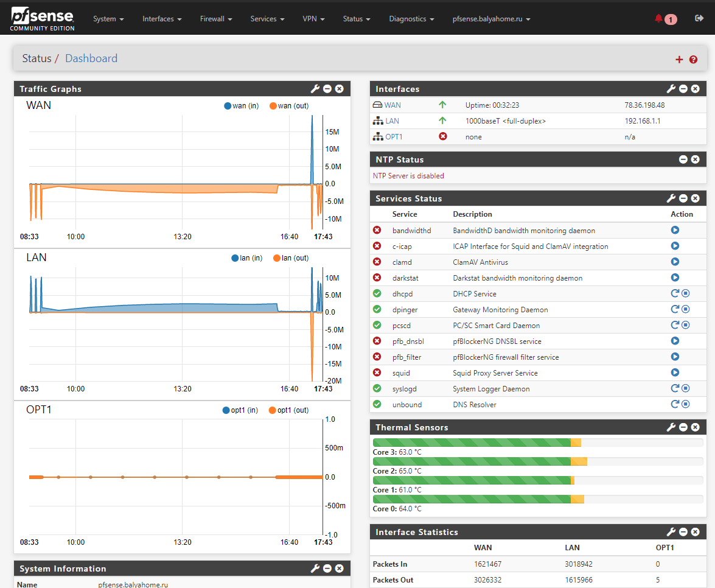The width and height of the screenshot is (715, 588).
Task: Open the notifications bell alert
Action: tap(658, 19)
